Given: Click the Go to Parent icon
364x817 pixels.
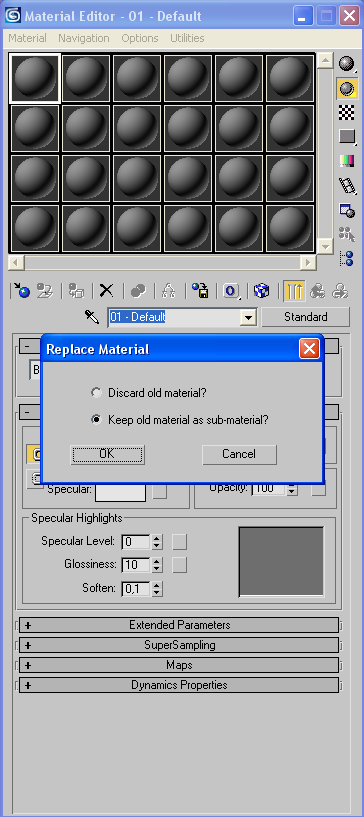Looking at the screenshot, I should pyautogui.click(x=317, y=290).
